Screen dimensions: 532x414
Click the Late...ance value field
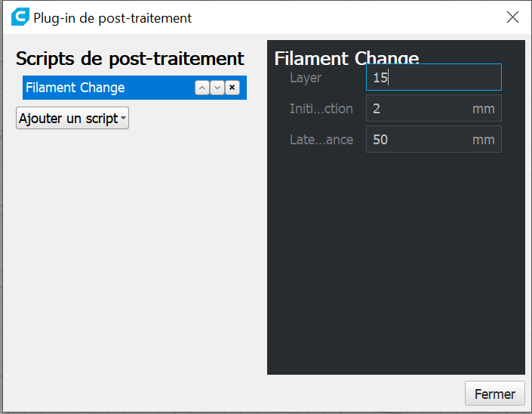434,139
